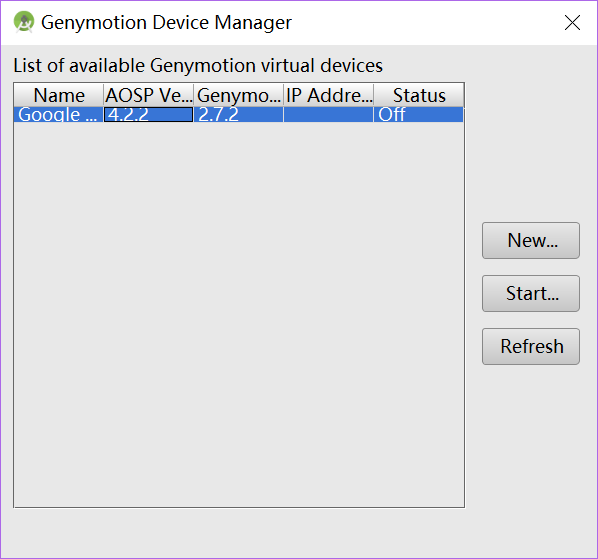598x559 pixels.
Task: Select the 4.2.2 AOSP version cell
Action: [x=149, y=114]
